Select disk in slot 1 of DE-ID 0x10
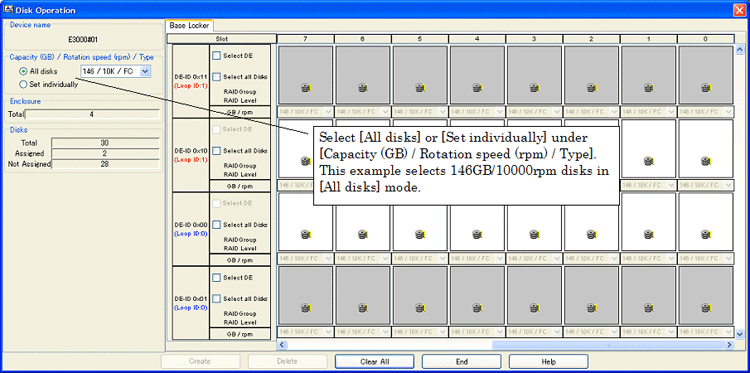Screen dimensions: 750x373 tap(649, 148)
